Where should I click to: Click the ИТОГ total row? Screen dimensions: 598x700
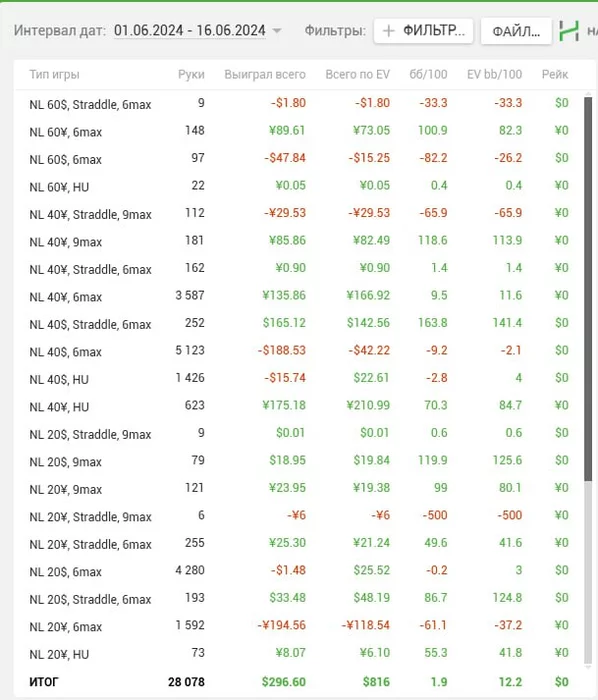(x=299, y=682)
